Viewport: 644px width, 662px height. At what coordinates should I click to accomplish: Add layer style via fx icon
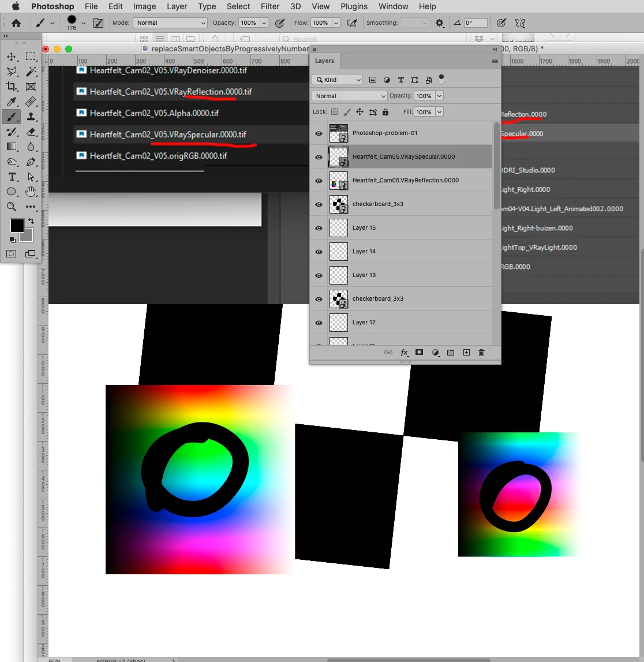(x=404, y=353)
